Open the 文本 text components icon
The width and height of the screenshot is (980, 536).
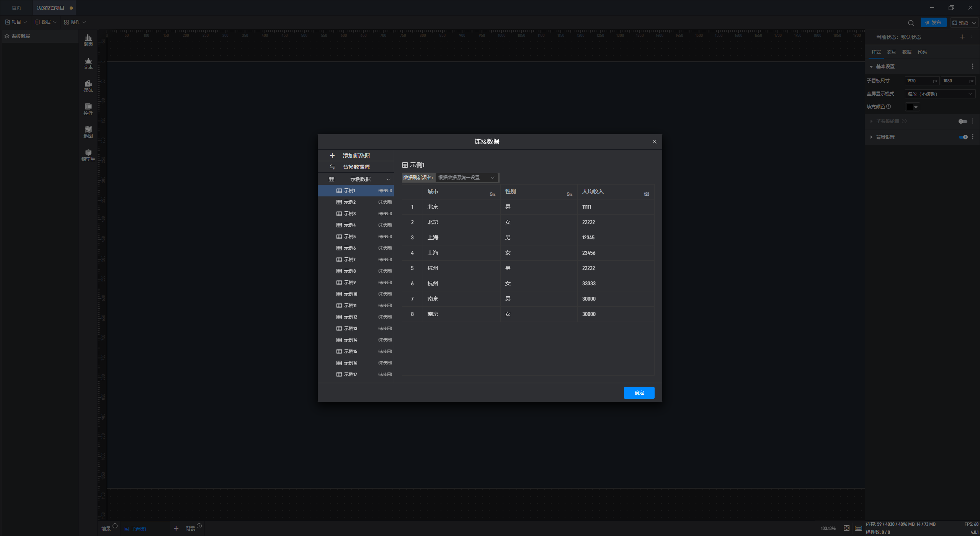click(x=88, y=63)
